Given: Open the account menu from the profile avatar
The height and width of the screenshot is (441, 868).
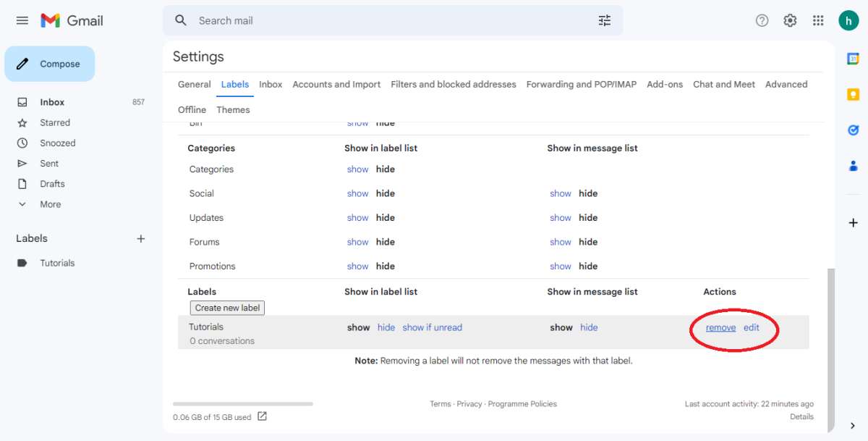Looking at the screenshot, I should pyautogui.click(x=848, y=20).
